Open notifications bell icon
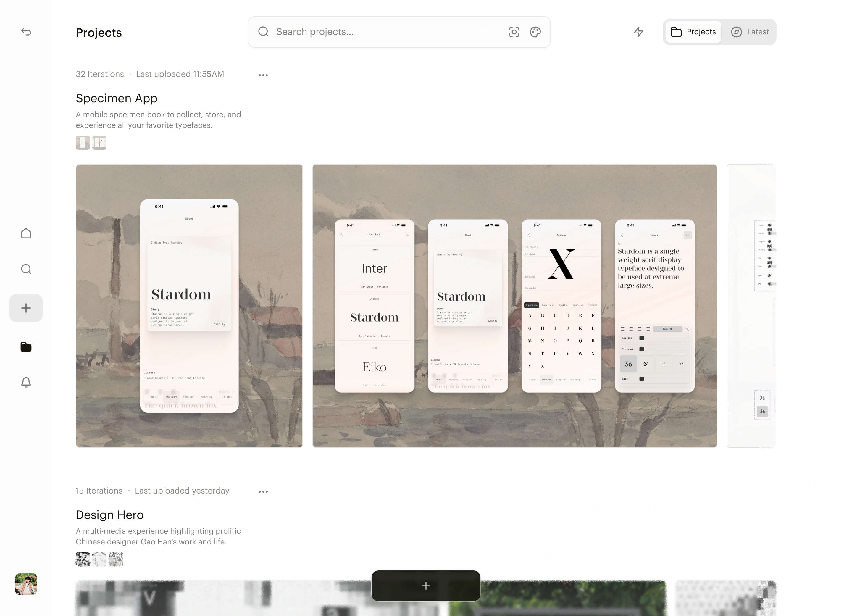 (26, 382)
